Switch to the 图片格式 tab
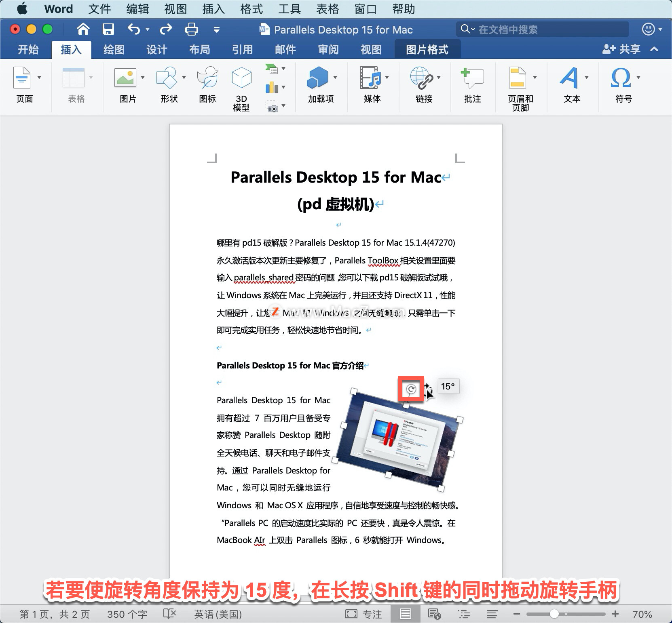Viewport: 672px width, 623px height. point(427,50)
